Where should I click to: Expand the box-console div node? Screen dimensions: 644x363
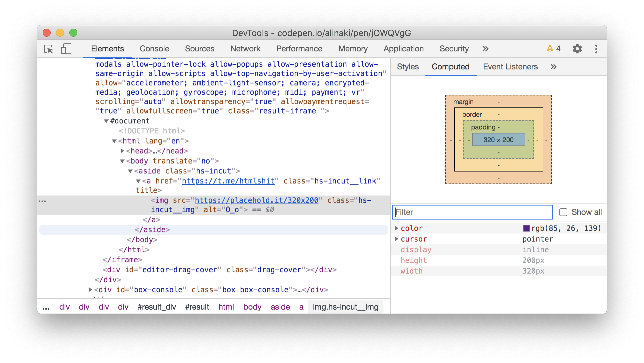(90, 290)
